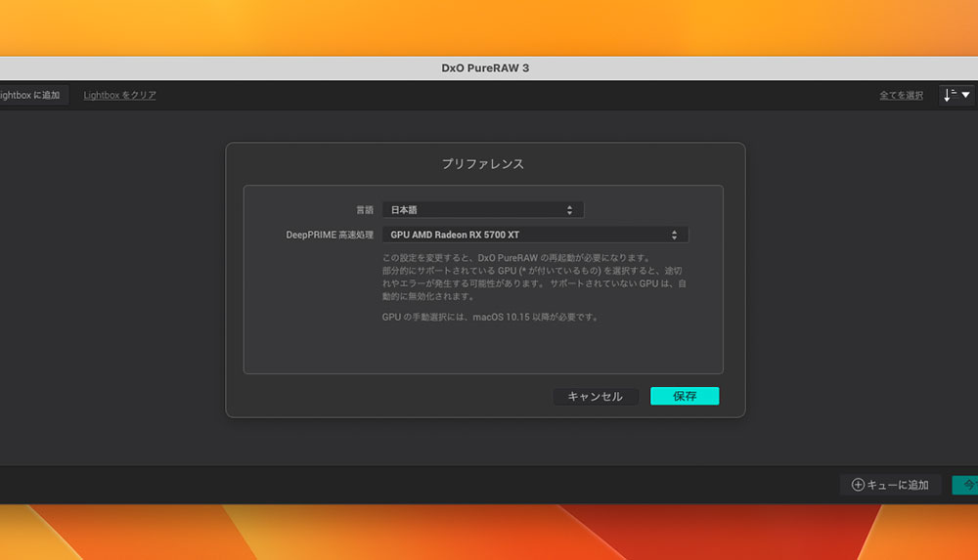
Task: Click the プリファレンス dialog title text
Action: pyautogui.click(x=483, y=164)
